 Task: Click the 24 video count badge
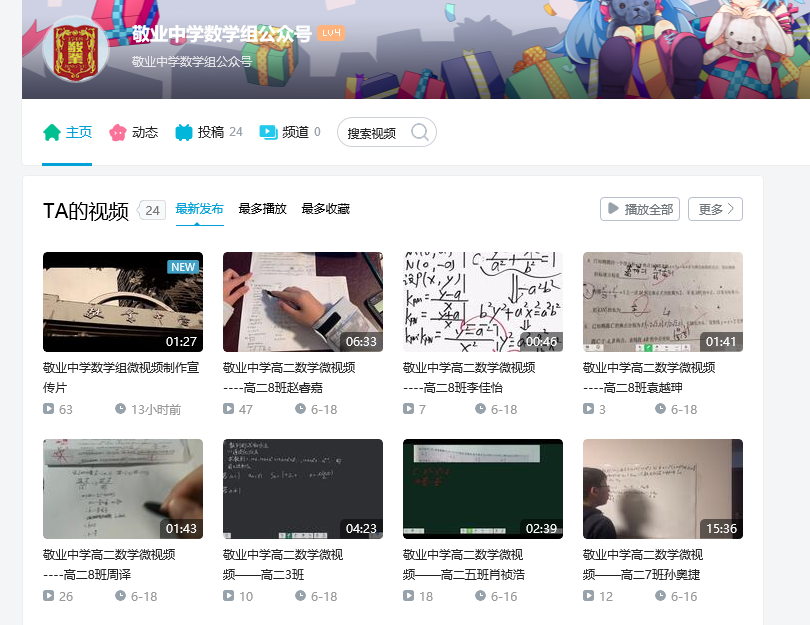[x=153, y=210]
